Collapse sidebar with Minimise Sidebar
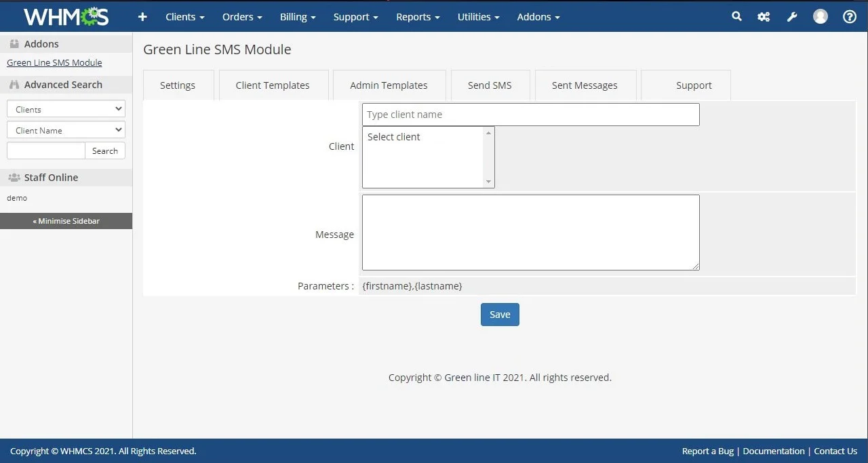This screenshot has height=463, width=868. point(66,221)
